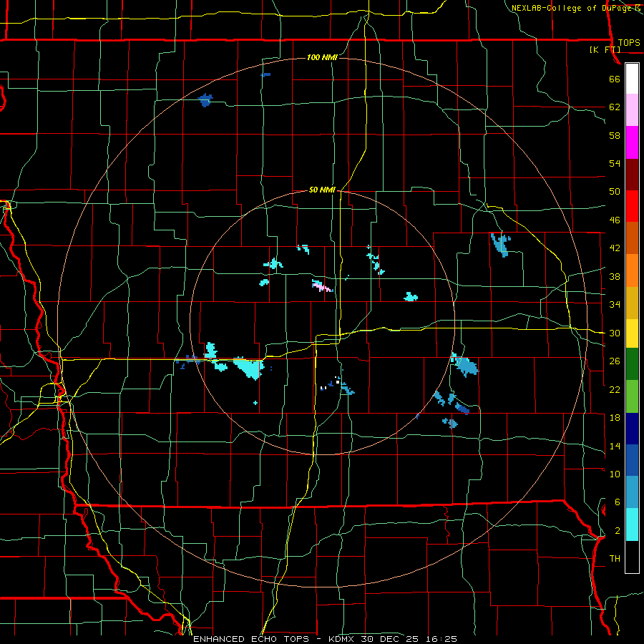Select the gold legend swatch
Viewport: 644px width, 644px height.
point(632,303)
